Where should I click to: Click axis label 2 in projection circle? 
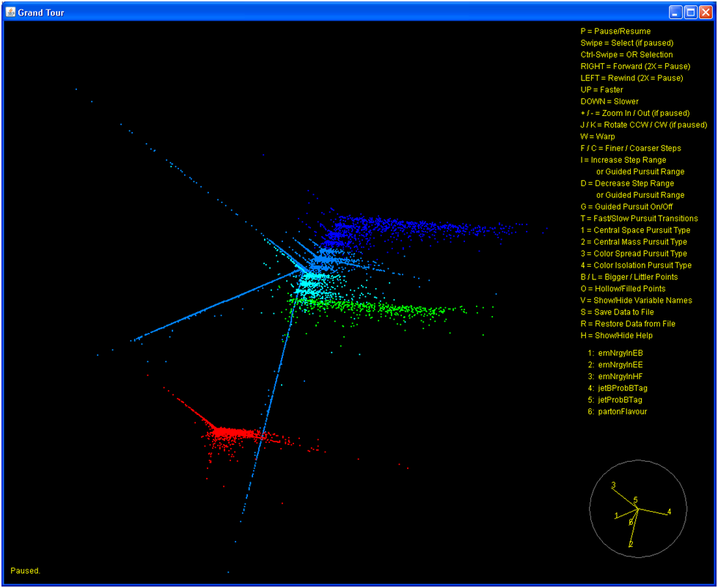631,544
